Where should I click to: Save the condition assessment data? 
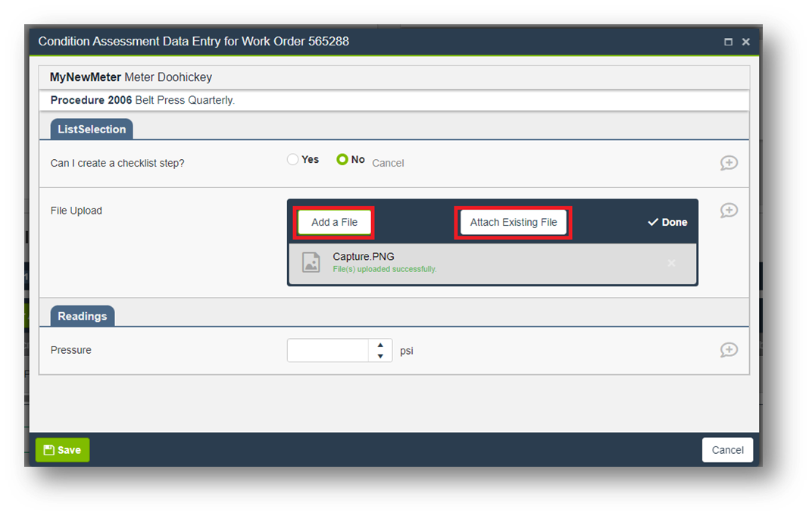coord(62,450)
